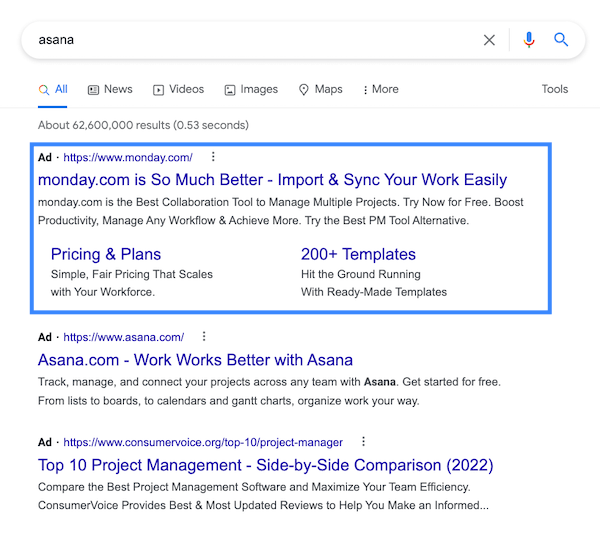Click the picture icon beside Images
This screenshot has width=600, height=533.
(x=230, y=90)
